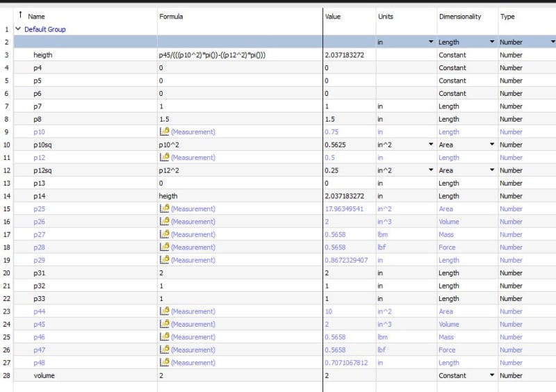
Task: Click the measurement icon in the p44 row
Action: click(x=164, y=311)
